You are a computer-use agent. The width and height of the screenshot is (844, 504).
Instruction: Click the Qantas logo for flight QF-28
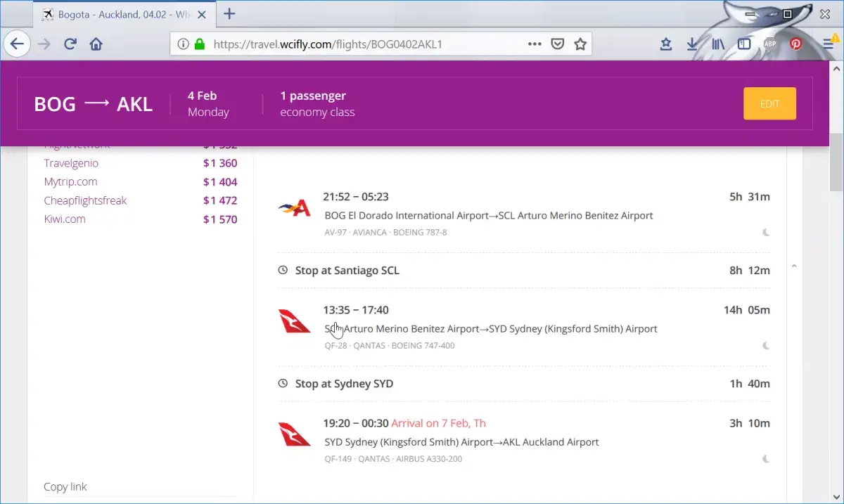(295, 321)
